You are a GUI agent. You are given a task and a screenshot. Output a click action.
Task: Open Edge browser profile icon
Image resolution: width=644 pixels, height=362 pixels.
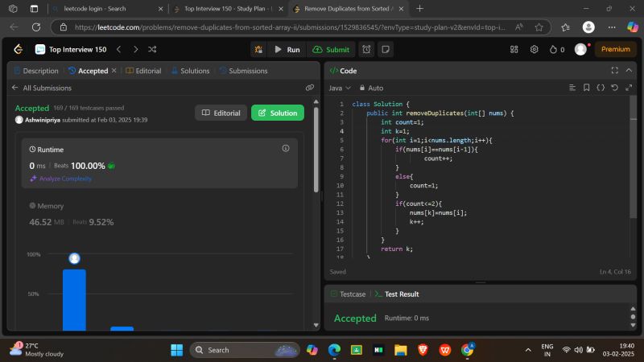coord(588,27)
